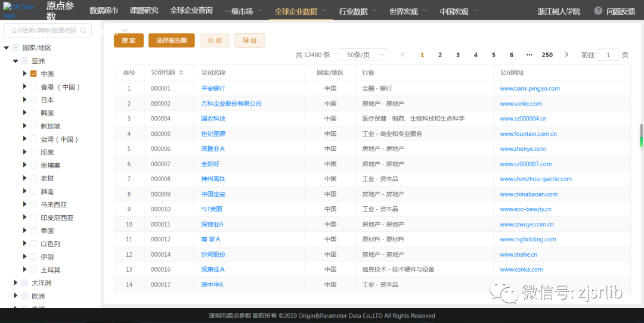
Task: Open the *ST美丽 company link
Action: click(x=212, y=209)
